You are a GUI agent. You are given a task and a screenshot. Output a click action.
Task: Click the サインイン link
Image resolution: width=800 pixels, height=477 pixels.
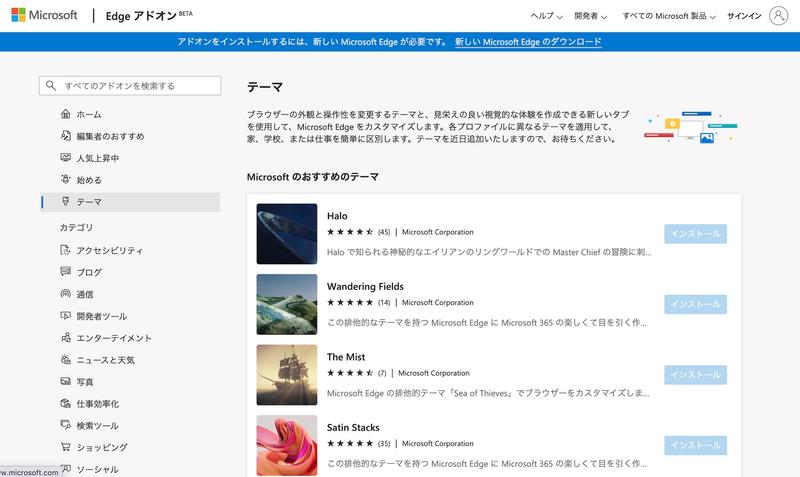coord(744,16)
